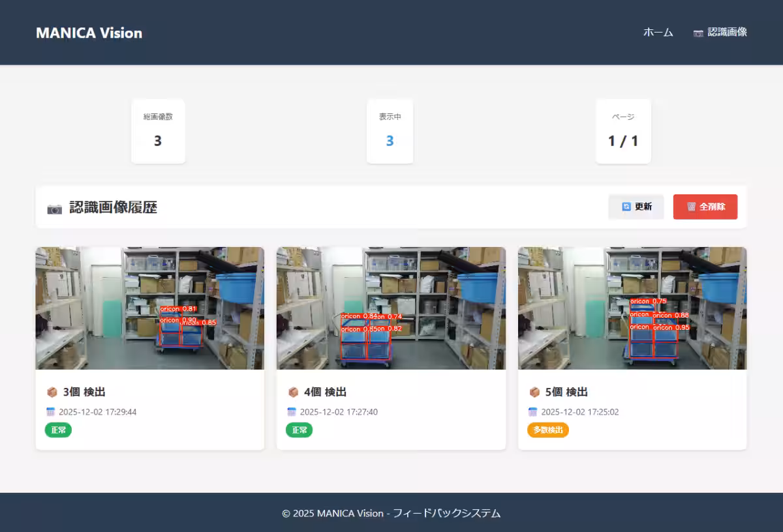Click the camera icon in 認識画像 nav link
Screen dimensions: 783x532
698,33
